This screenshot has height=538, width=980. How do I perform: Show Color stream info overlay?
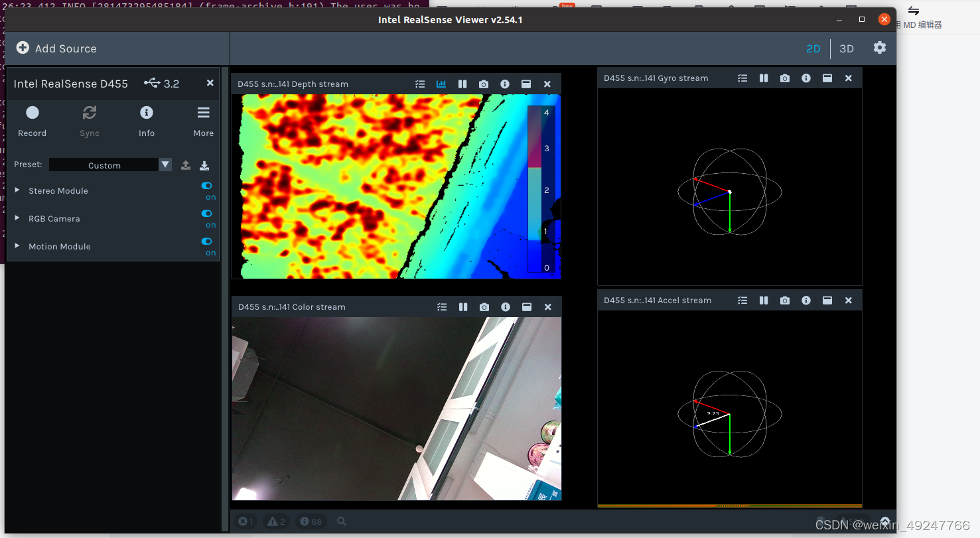click(506, 307)
